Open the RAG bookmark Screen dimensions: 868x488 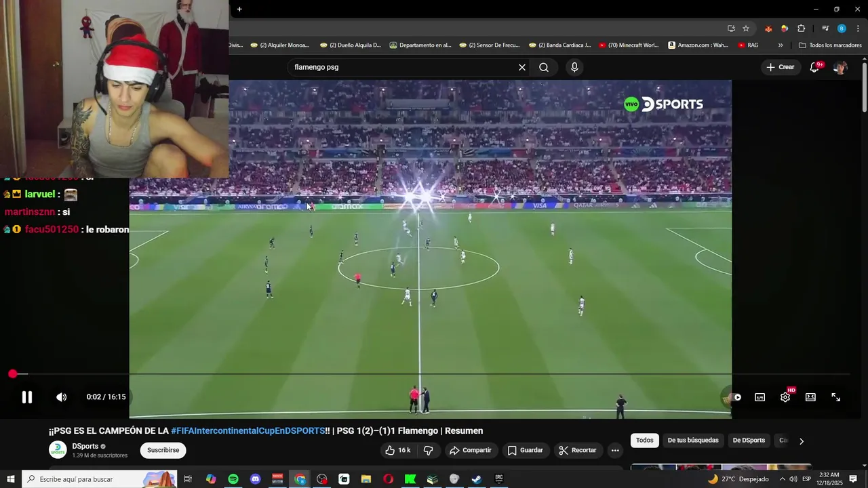click(748, 45)
